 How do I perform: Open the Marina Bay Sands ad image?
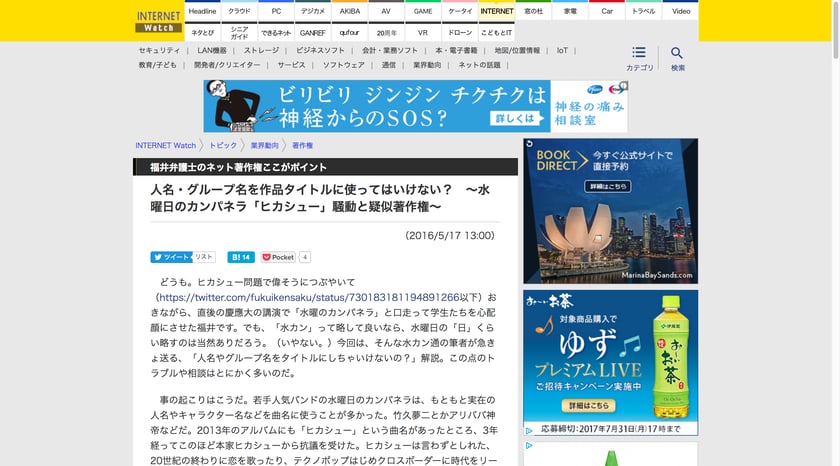(611, 211)
